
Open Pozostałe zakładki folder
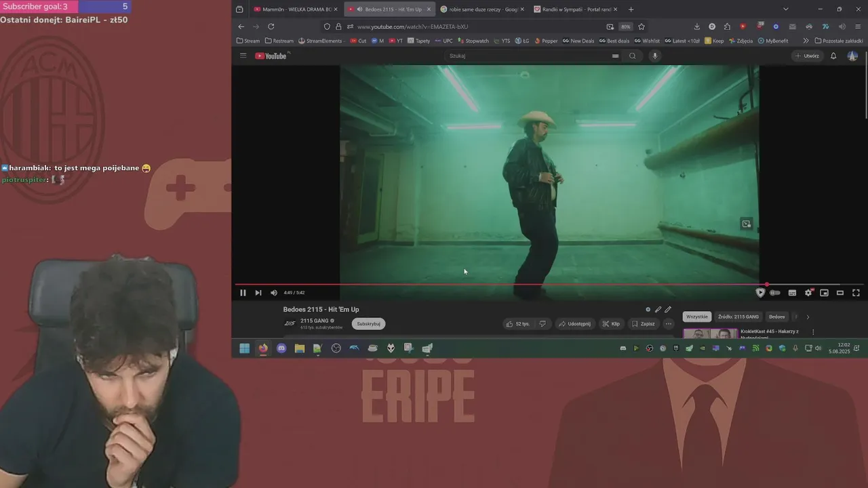coord(839,41)
